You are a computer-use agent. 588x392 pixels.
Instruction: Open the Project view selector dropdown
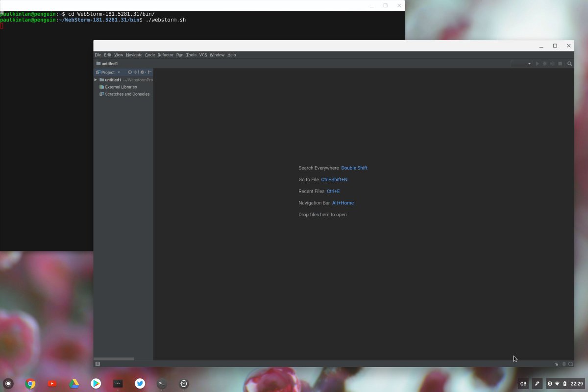point(108,72)
